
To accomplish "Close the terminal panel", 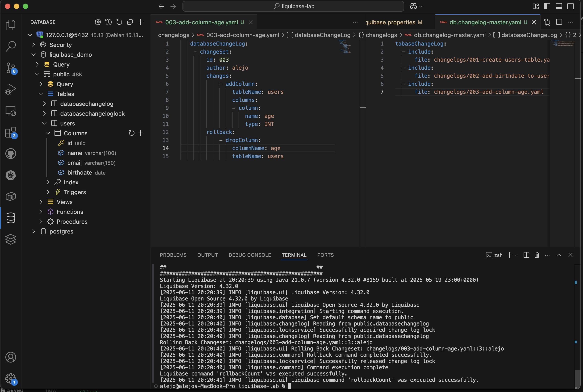I will 570,255.
